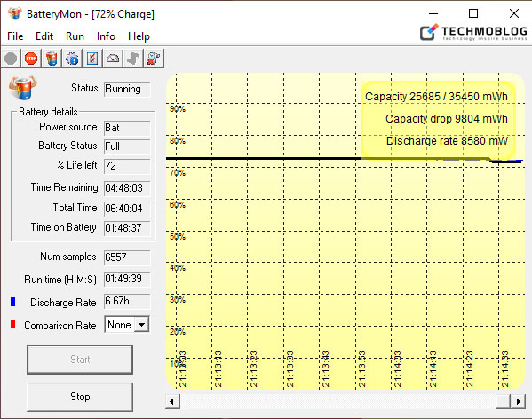Open the checklist options toolbar icon
This screenshot has width=532, height=419.
click(x=92, y=59)
